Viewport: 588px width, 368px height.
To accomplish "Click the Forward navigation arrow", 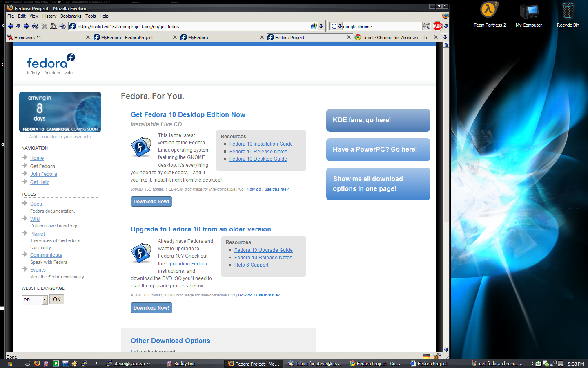I will pos(27,26).
